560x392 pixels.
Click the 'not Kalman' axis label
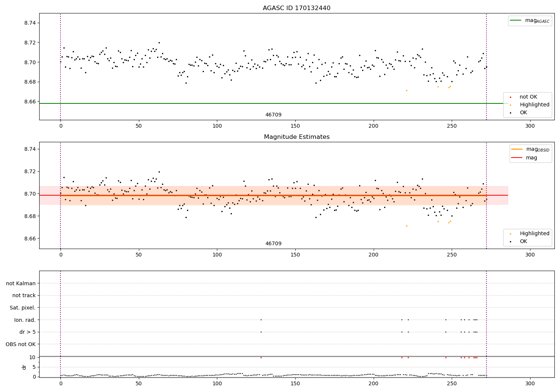(21, 283)
